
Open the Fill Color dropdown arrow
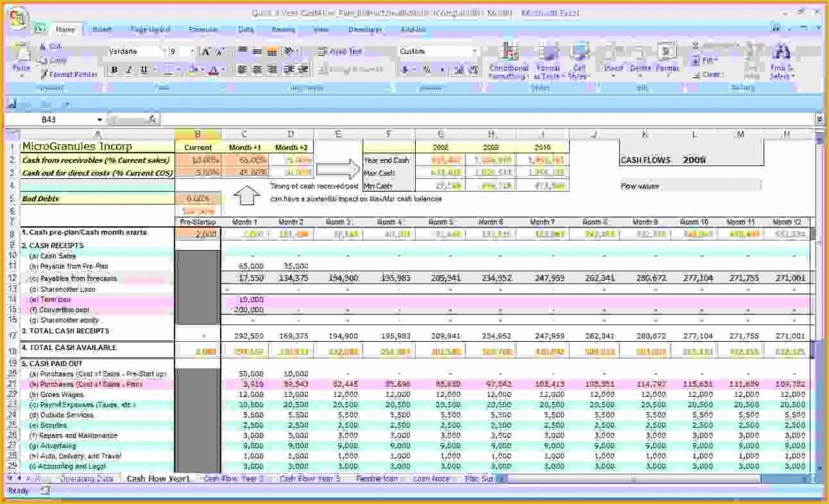pyautogui.click(x=202, y=70)
